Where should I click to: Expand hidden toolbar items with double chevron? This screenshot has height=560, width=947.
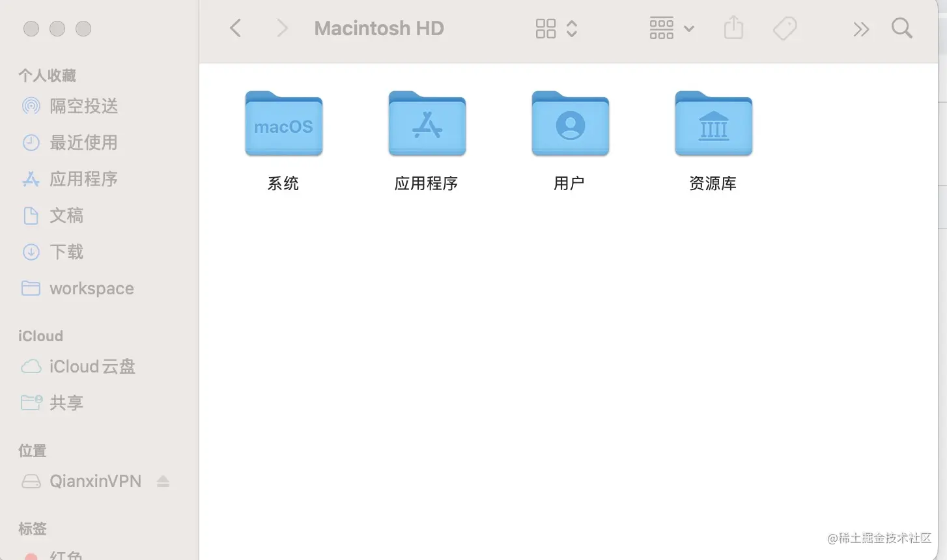[861, 29]
